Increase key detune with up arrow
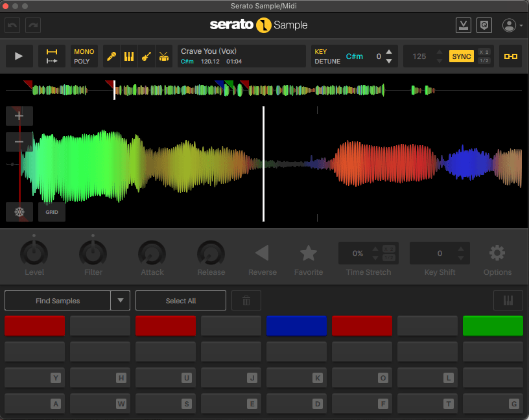The height and width of the screenshot is (420, 529). click(389, 52)
